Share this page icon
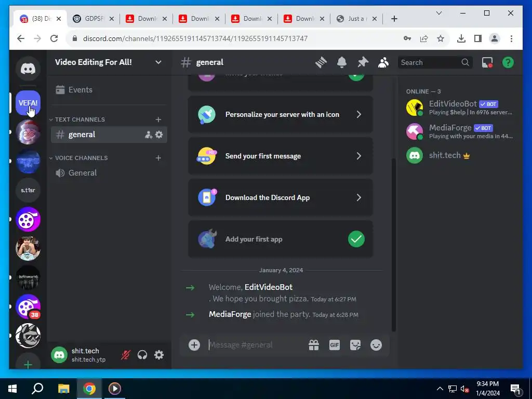532x399 pixels. pyautogui.click(x=424, y=38)
